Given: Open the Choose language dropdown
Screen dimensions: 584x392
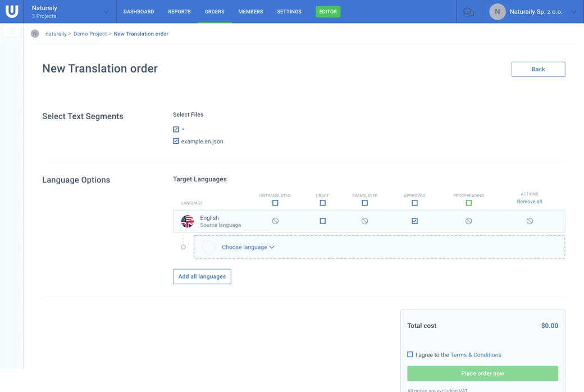Looking at the screenshot, I should click(248, 247).
